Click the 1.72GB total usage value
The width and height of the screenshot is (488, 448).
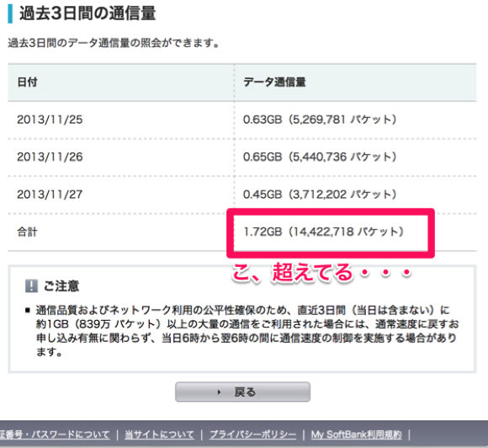click(x=323, y=232)
